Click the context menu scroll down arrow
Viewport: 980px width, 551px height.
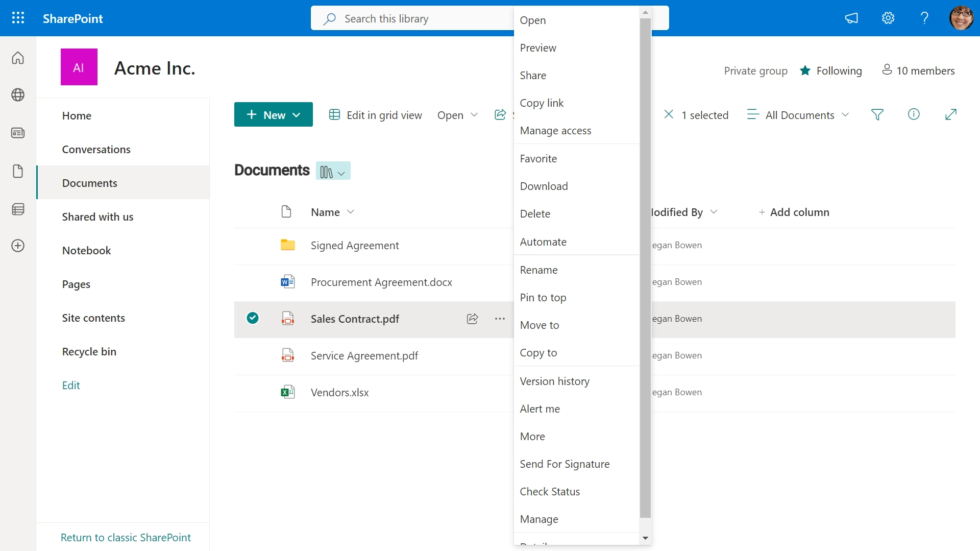pos(645,538)
